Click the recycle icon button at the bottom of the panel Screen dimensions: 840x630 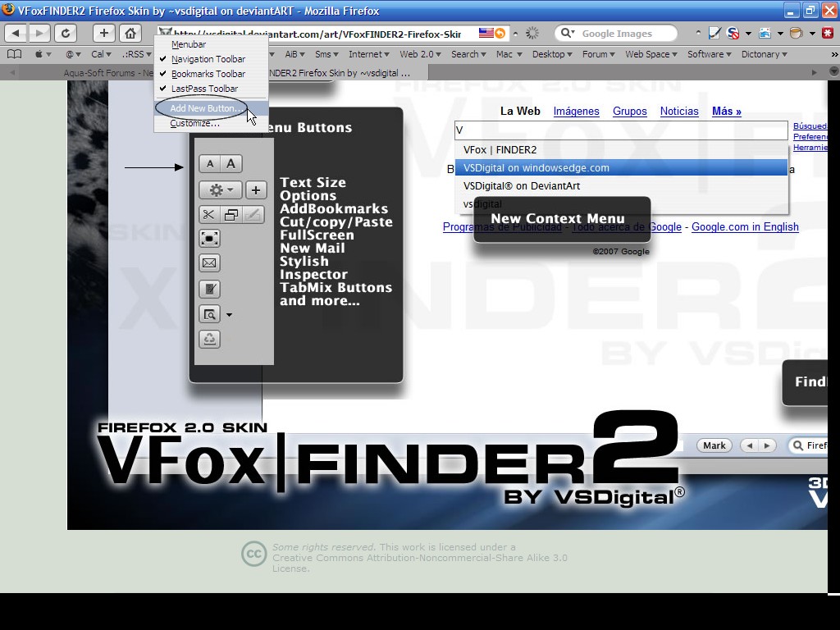(x=209, y=339)
